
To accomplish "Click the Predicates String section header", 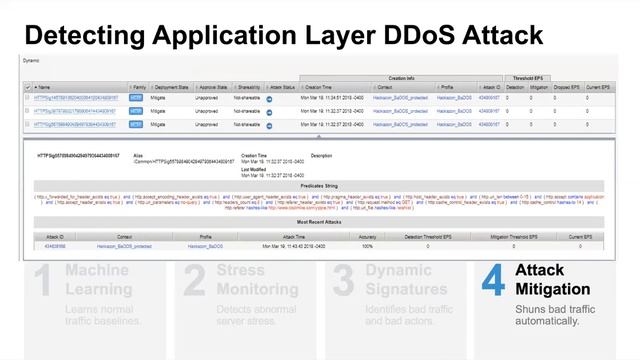I will click(x=319, y=186).
